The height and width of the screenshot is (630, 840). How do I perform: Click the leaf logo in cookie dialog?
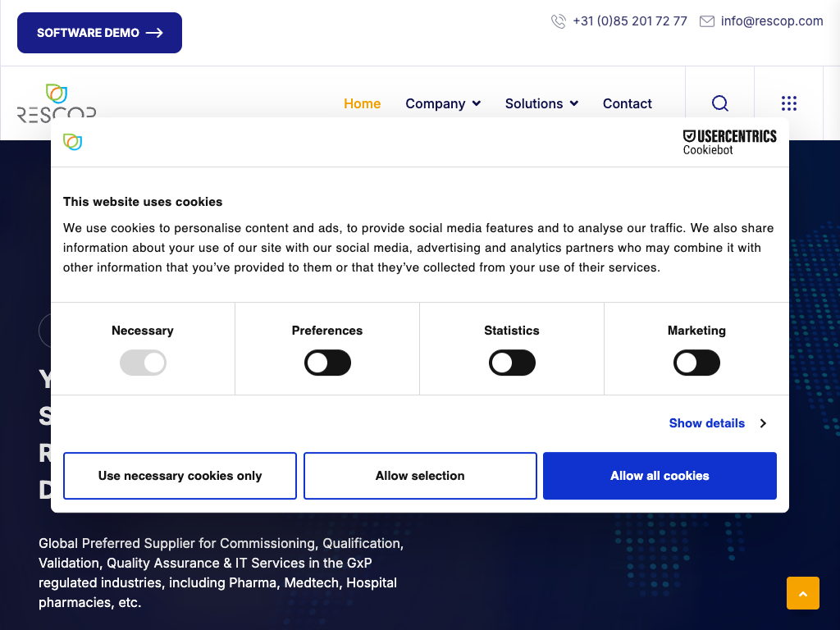pos(73,142)
